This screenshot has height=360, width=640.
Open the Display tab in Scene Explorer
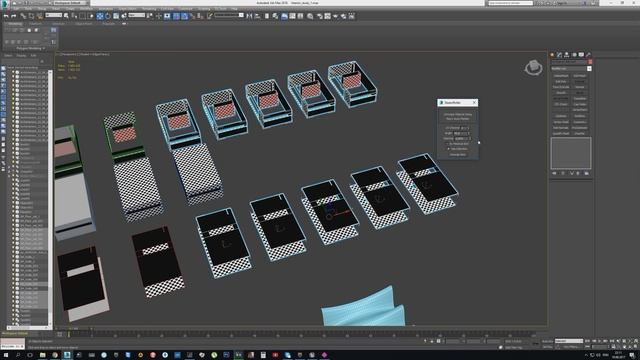(x=21, y=56)
